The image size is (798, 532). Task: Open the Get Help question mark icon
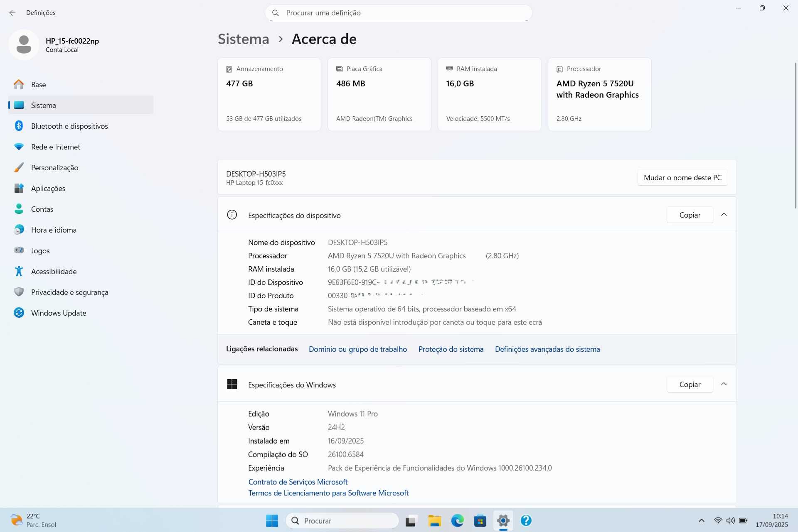click(526, 520)
